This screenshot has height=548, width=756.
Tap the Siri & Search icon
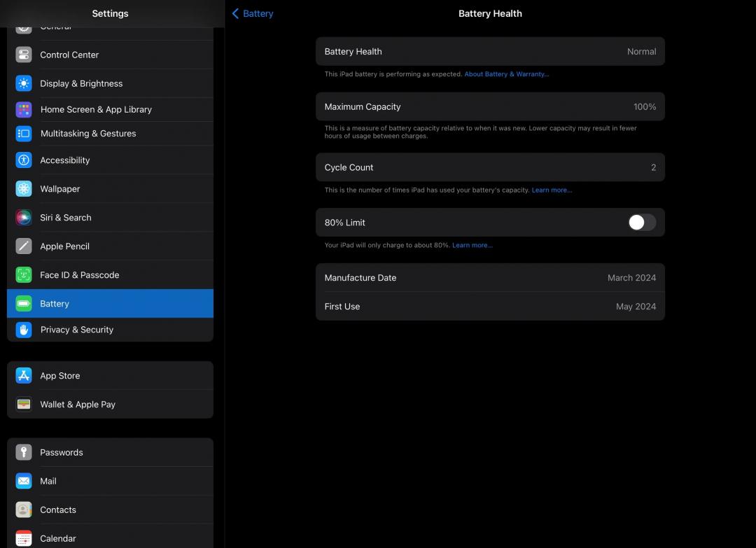pos(24,218)
